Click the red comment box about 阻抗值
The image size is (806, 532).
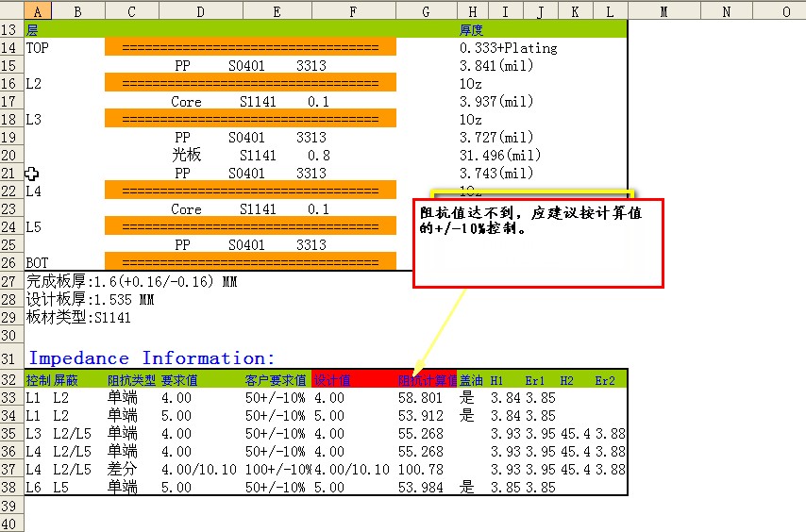538,243
